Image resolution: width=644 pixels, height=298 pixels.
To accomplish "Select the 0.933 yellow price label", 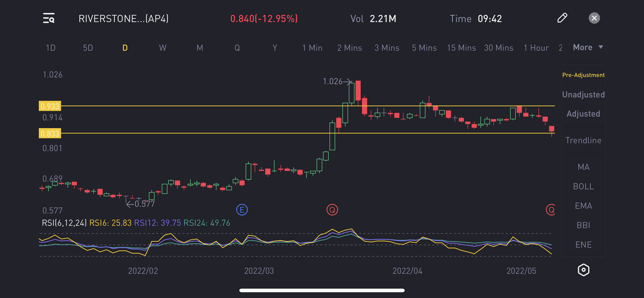I will click(x=50, y=106).
